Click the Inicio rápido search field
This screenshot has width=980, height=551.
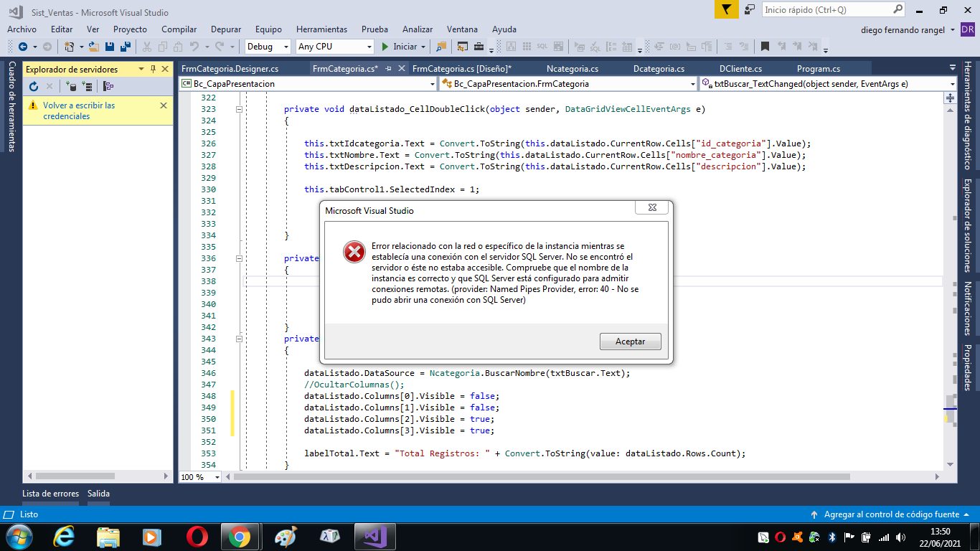click(x=834, y=10)
